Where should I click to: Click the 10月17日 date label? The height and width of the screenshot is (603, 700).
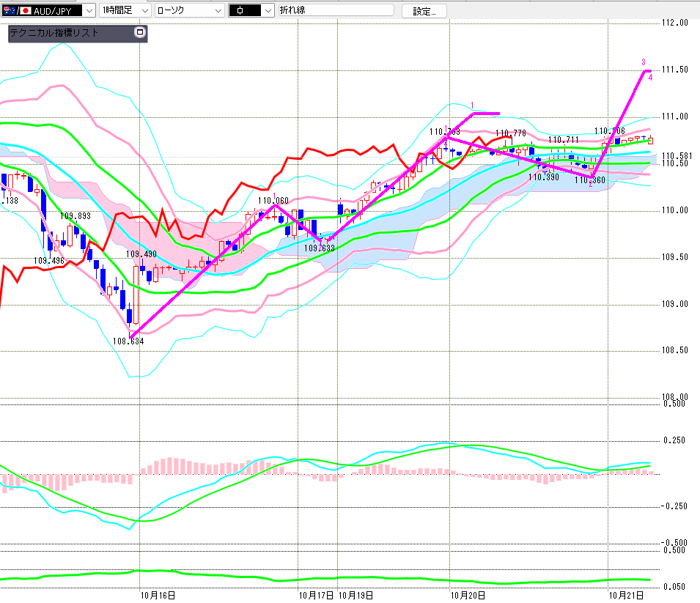click(316, 596)
